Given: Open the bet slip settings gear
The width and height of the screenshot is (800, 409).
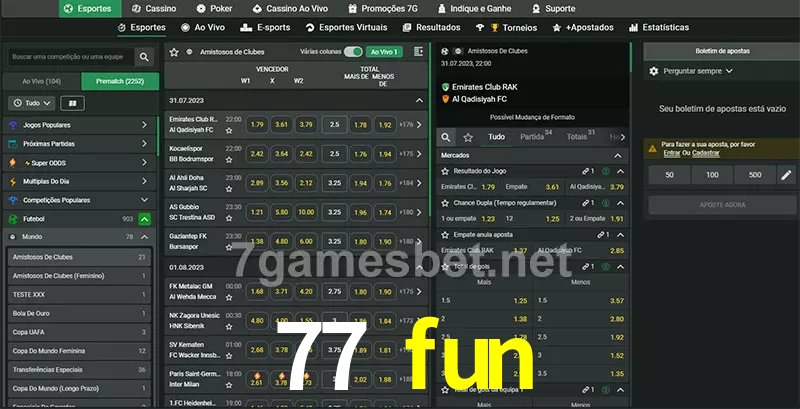Looking at the screenshot, I should (655, 71).
